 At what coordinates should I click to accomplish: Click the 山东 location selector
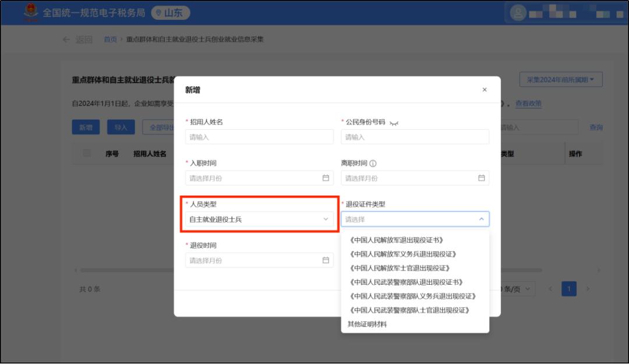click(x=171, y=13)
